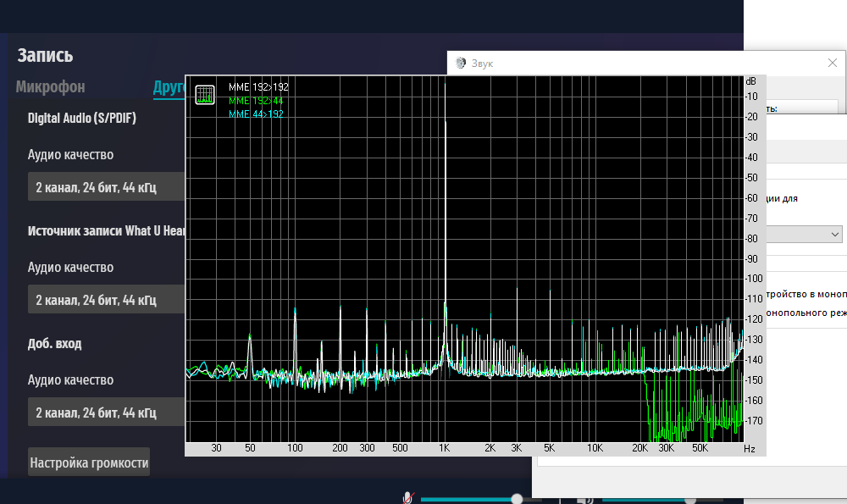Adjust the microphone volume slider handle
Viewport: 847px width, 504px height.
tap(517, 499)
